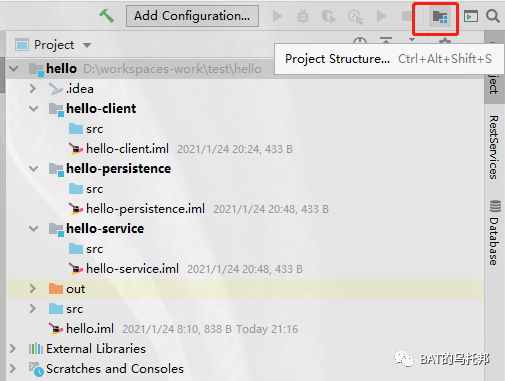Click path text D:\workspaces-work\test\hello

coord(172,69)
